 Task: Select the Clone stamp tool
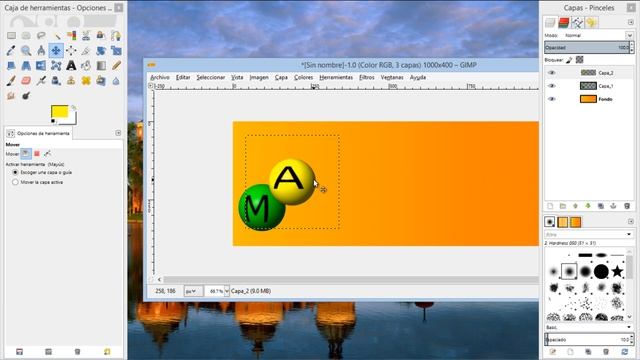(71, 81)
